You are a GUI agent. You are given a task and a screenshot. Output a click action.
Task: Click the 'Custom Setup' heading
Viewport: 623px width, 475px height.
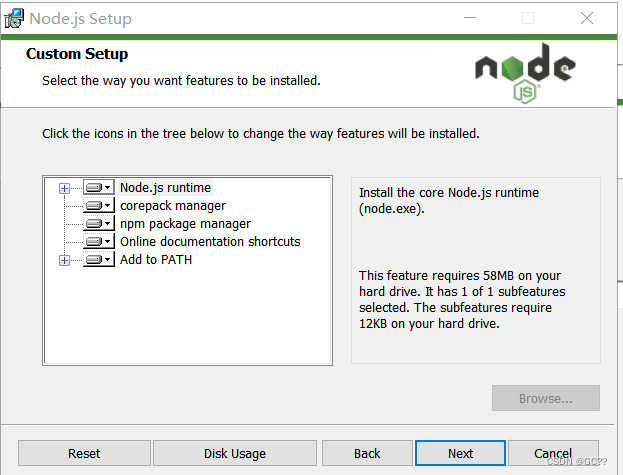tap(77, 54)
